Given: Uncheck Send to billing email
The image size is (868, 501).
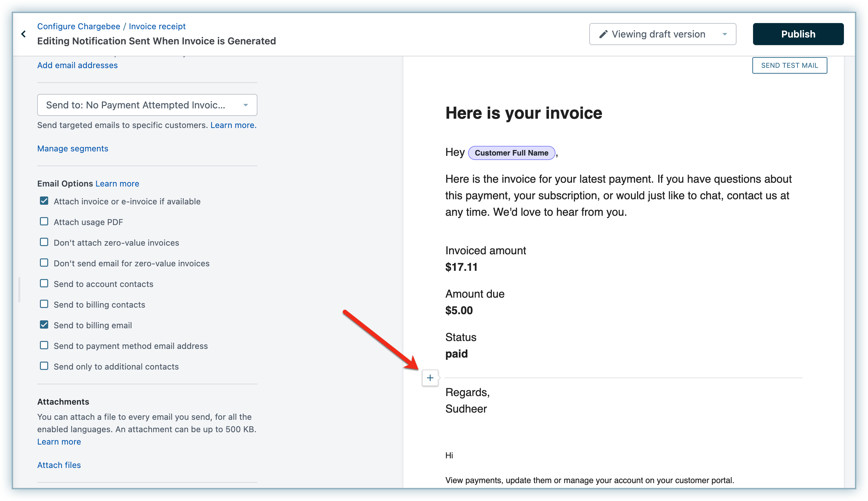Looking at the screenshot, I should 44,325.
